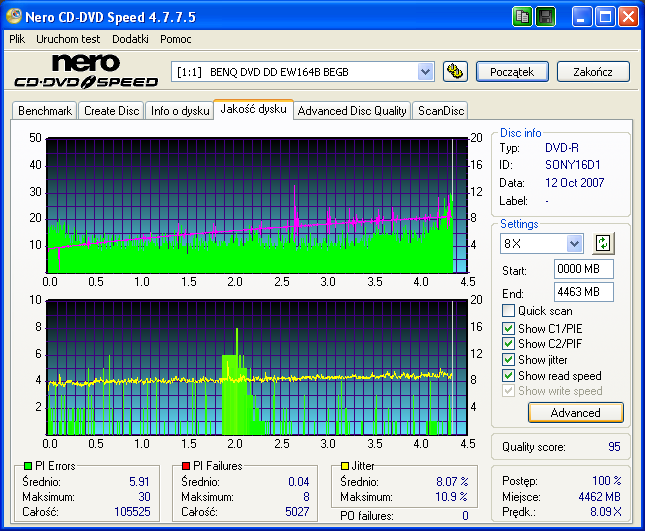This screenshot has height=531, width=645.
Task: Click the Miejsce 4462 MB value
Action: (599, 497)
